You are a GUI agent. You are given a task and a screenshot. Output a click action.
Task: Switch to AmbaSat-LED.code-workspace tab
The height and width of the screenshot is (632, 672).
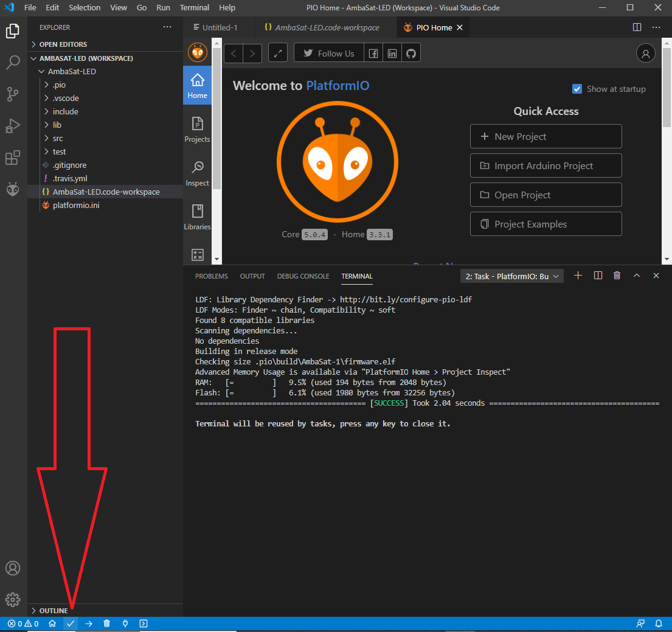[326, 27]
